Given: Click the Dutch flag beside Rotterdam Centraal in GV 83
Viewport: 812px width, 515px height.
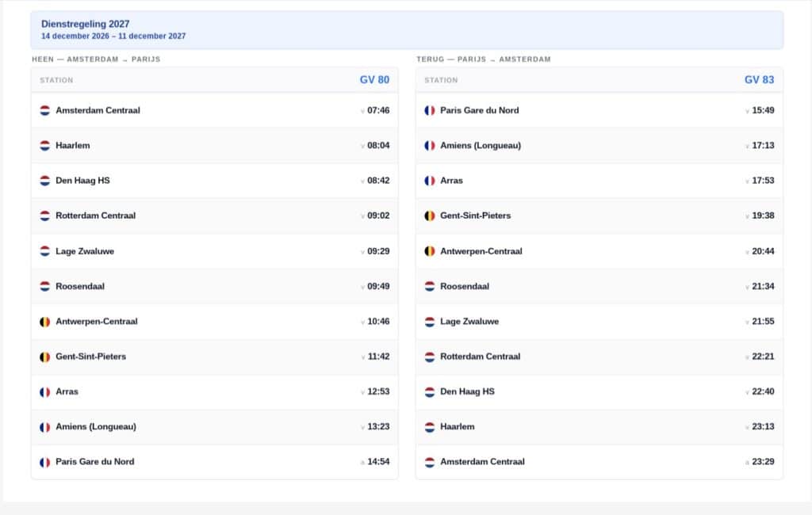Looking at the screenshot, I should pyautogui.click(x=429, y=357).
